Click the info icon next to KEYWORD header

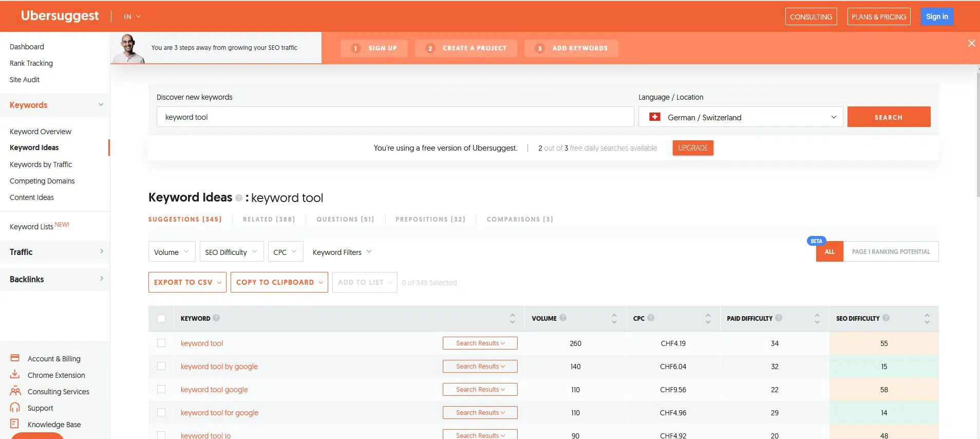point(216,318)
